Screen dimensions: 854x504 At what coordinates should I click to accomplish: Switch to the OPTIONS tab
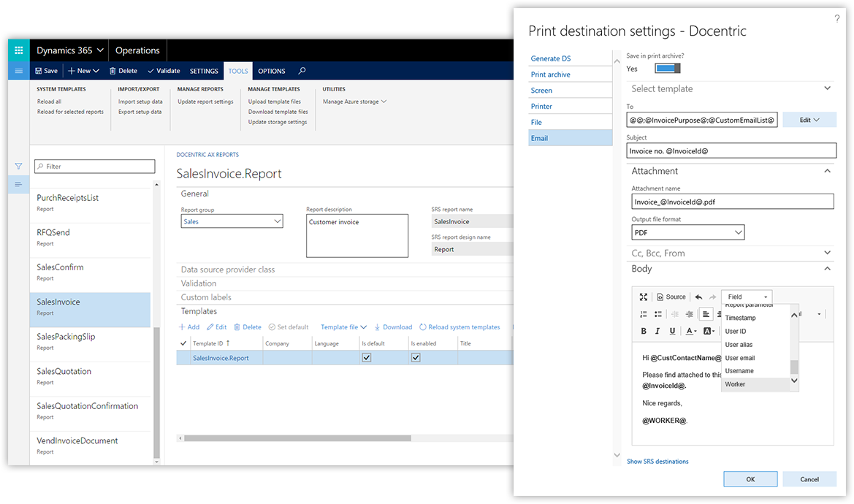click(x=272, y=71)
